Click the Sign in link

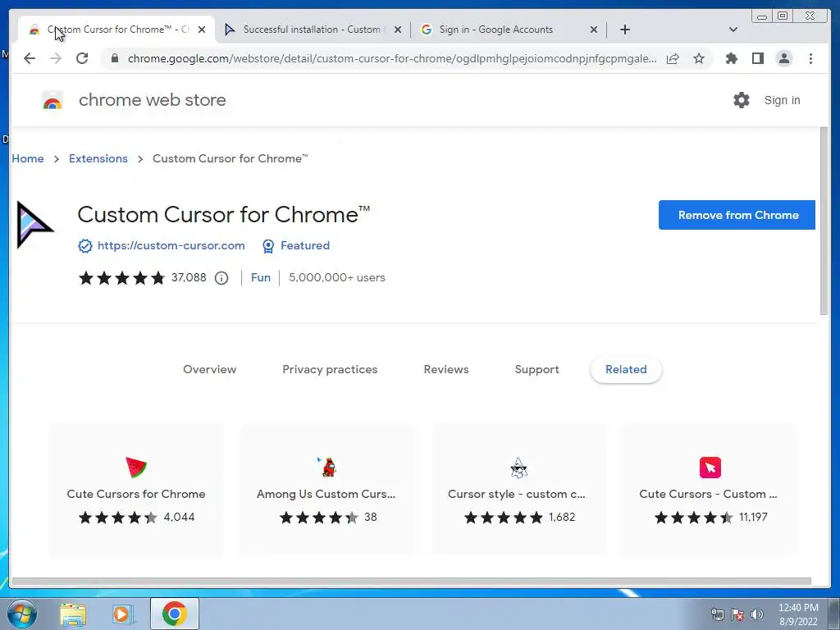tap(782, 100)
